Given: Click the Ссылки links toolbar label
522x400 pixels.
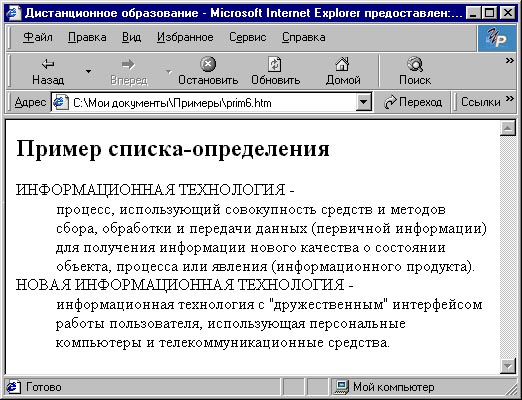Looking at the screenshot, I should [x=480, y=102].
